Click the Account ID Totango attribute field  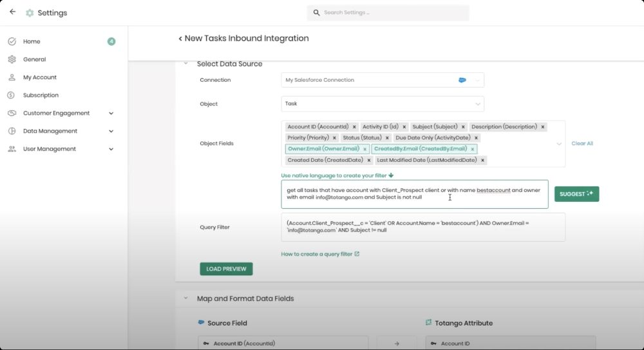coord(511,343)
